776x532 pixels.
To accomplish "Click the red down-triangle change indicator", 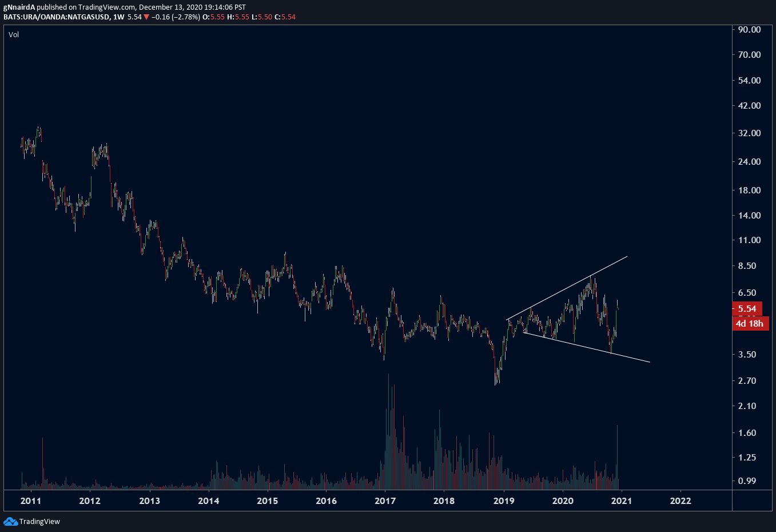I will pos(146,17).
